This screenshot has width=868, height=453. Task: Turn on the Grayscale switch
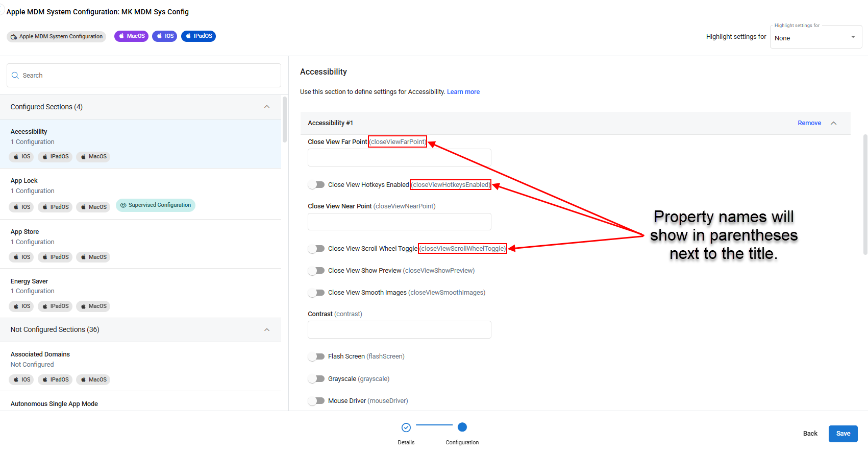(316, 379)
